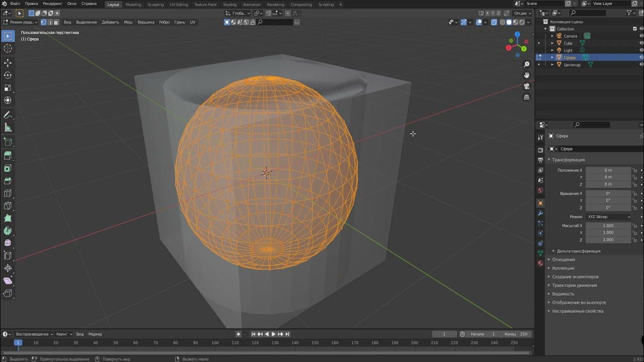The width and height of the screenshot is (644, 362).
Task: Expand the Cylinder item in outliner
Action: [x=552, y=65]
